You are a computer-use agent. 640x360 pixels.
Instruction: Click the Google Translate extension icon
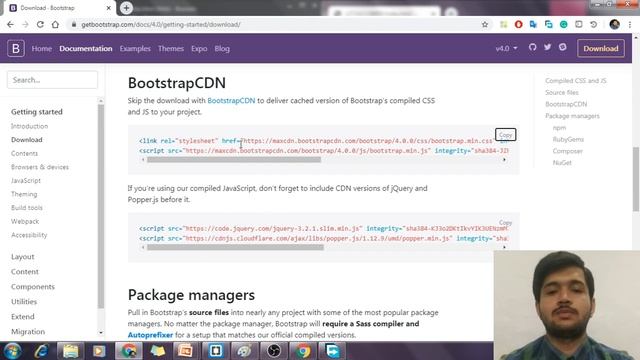533,24
